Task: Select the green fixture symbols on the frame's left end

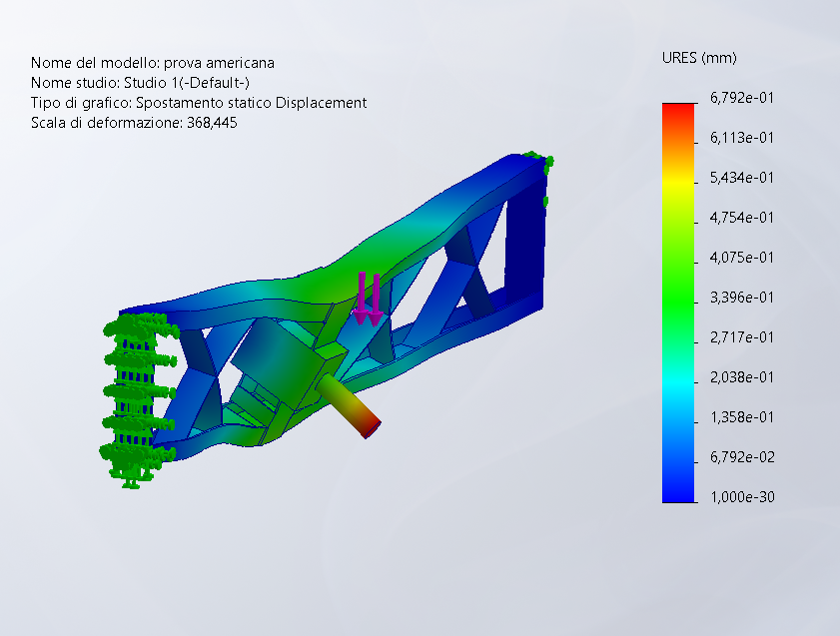Action: pyautogui.click(x=138, y=400)
